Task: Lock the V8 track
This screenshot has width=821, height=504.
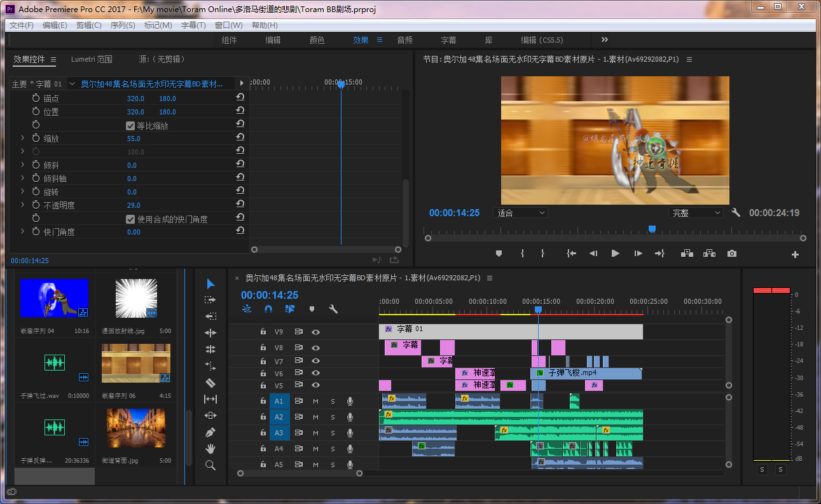Action: 263,347
